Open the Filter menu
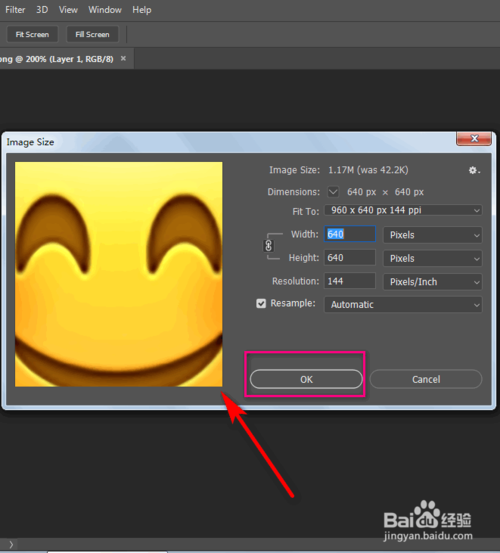 15,10
